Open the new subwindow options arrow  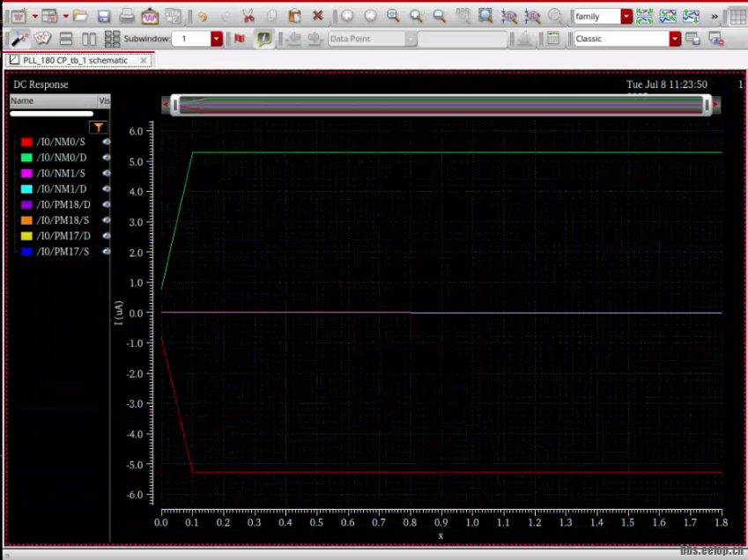(x=66, y=17)
